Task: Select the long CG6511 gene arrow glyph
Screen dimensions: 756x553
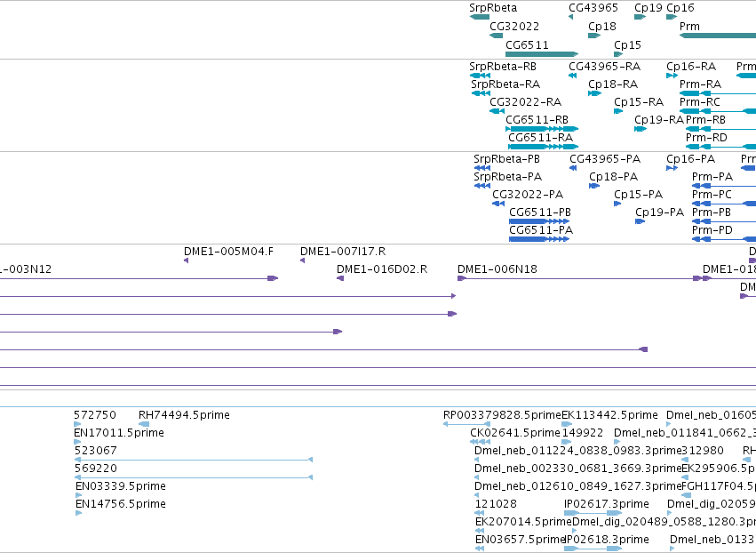Action: click(541, 54)
